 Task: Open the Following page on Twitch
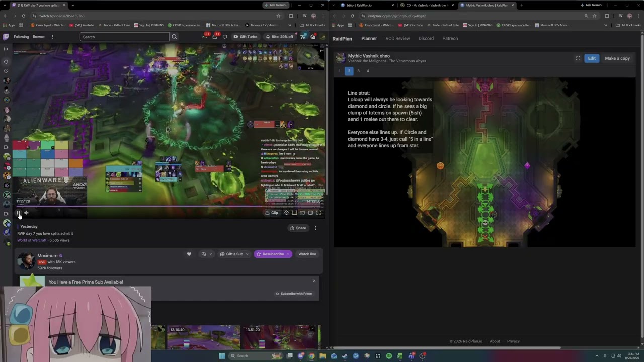coord(21,37)
